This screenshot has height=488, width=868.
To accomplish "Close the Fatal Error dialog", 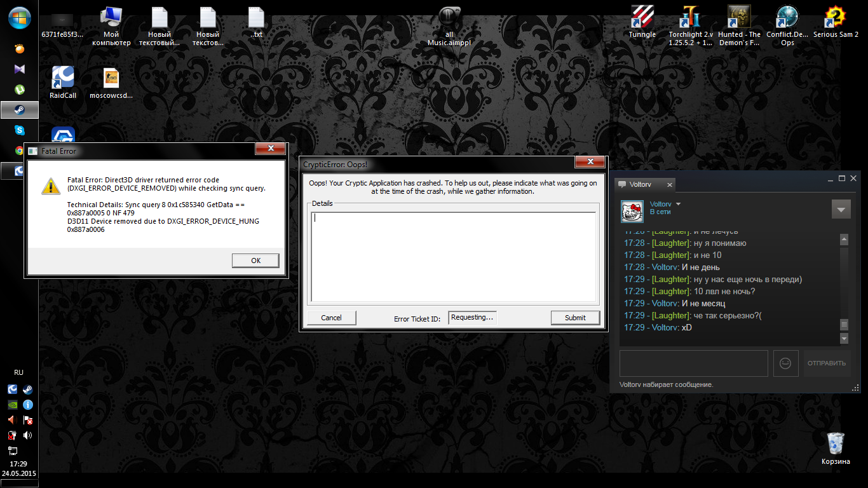I will click(x=269, y=149).
